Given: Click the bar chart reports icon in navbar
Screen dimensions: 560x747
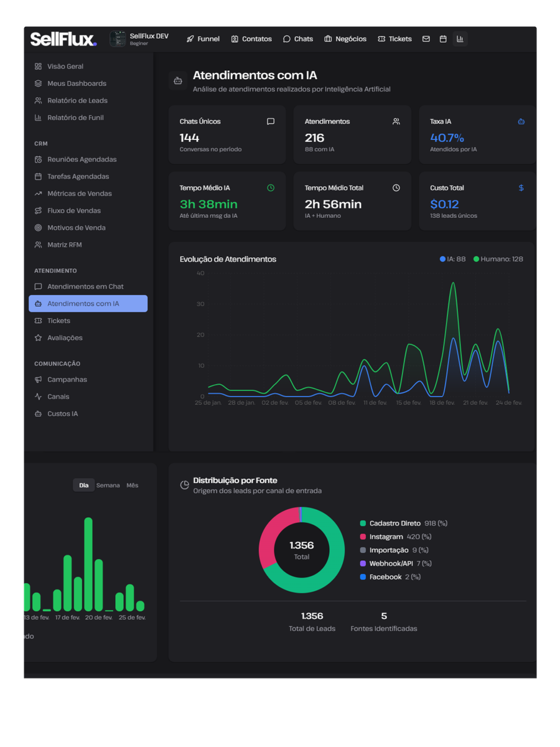Looking at the screenshot, I should [460, 39].
